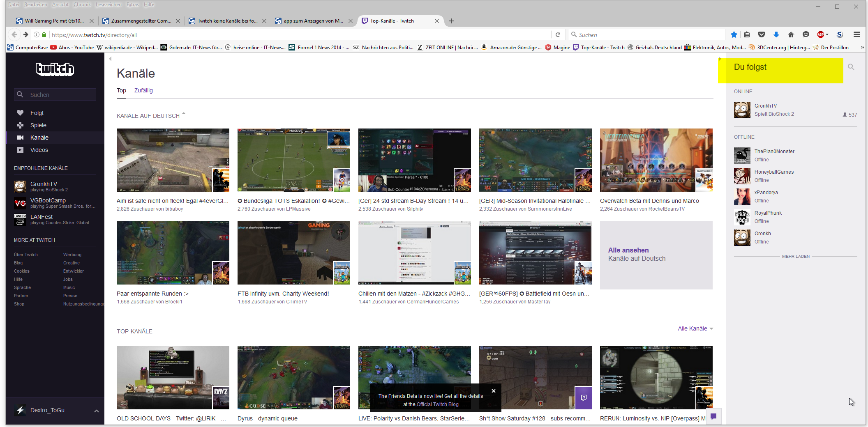Open the online GronkhTV channel in Du folgst

[795, 110]
